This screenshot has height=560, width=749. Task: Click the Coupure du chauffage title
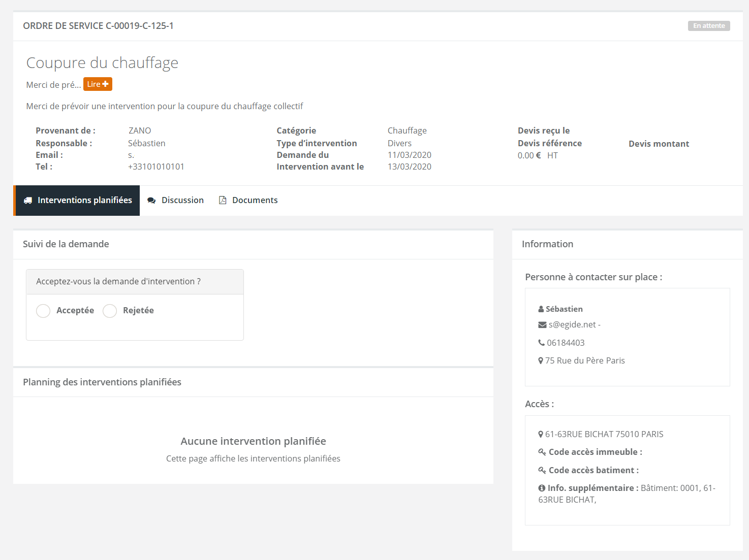(102, 63)
